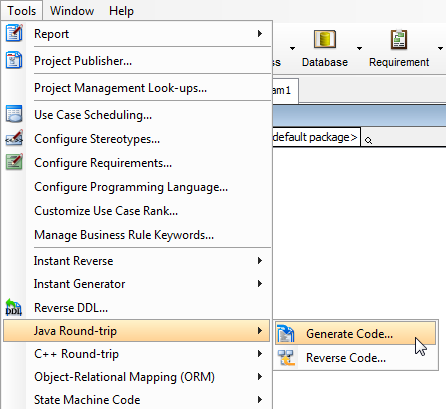Click the Database toolbar label
This screenshot has height=409, width=446.
[x=325, y=62]
